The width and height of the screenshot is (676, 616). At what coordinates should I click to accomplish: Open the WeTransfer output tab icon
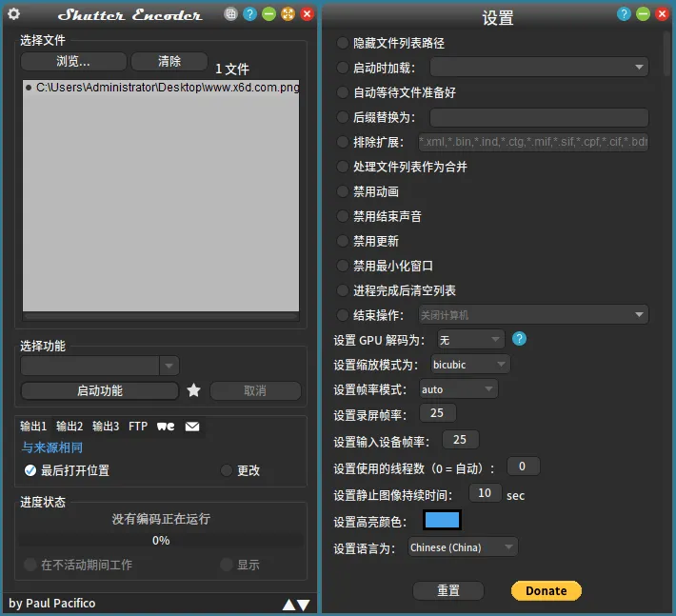[166, 427]
